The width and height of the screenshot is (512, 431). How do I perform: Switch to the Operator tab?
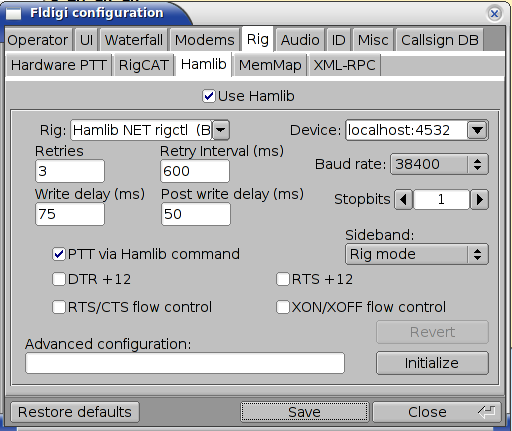pos(38,40)
